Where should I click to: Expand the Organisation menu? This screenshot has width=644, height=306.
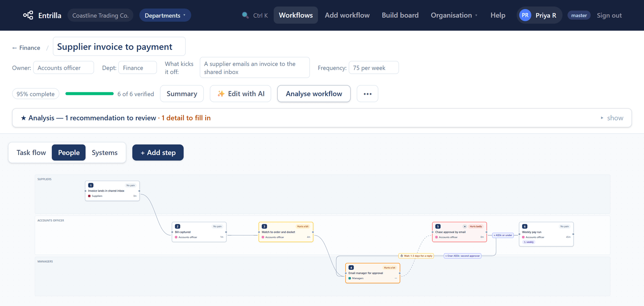454,15
